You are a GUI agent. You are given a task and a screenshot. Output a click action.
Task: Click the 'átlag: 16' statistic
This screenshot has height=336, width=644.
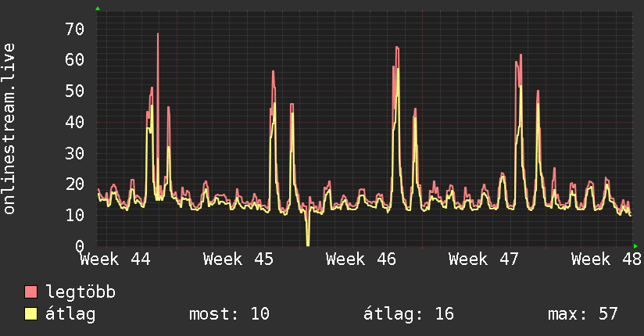click(409, 314)
